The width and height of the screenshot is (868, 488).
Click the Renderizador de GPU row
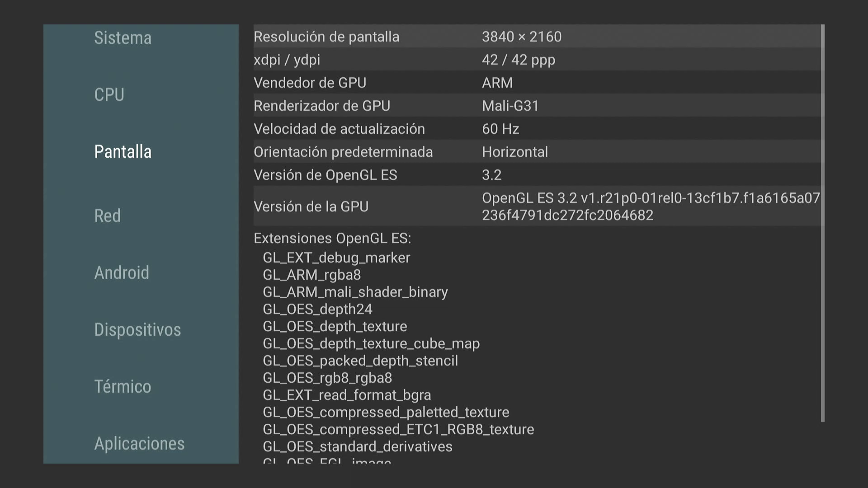point(537,106)
